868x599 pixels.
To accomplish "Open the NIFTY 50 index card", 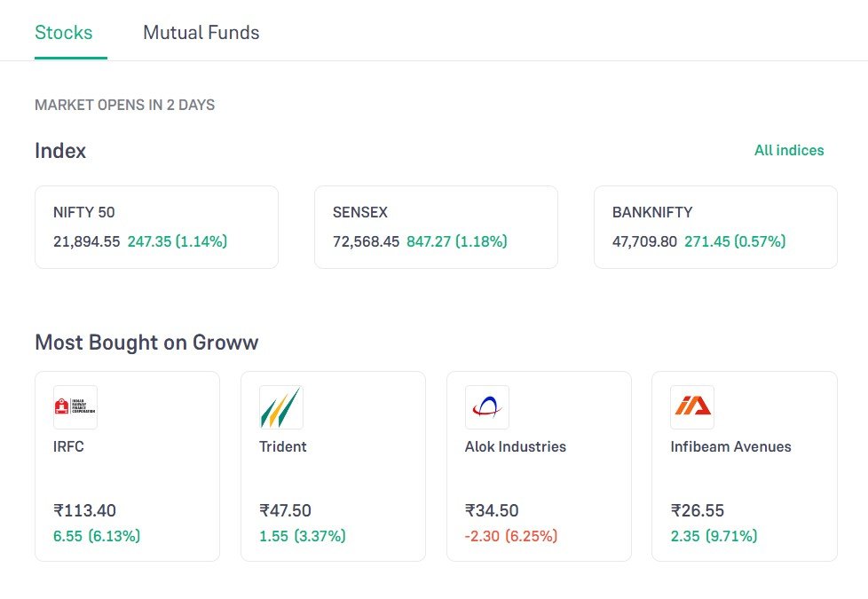I will (x=157, y=227).
